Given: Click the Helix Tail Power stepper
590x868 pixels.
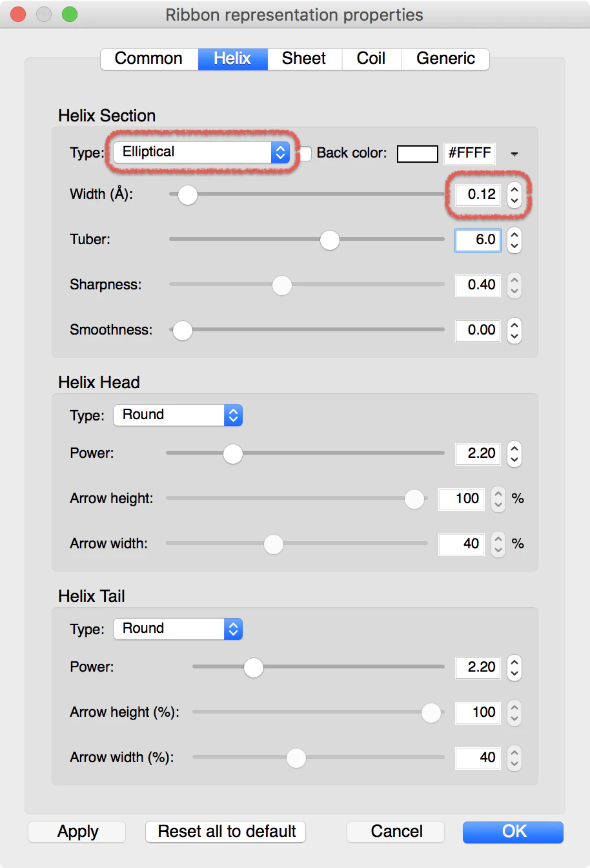Looking at the screenshot, I should point(514,667).
